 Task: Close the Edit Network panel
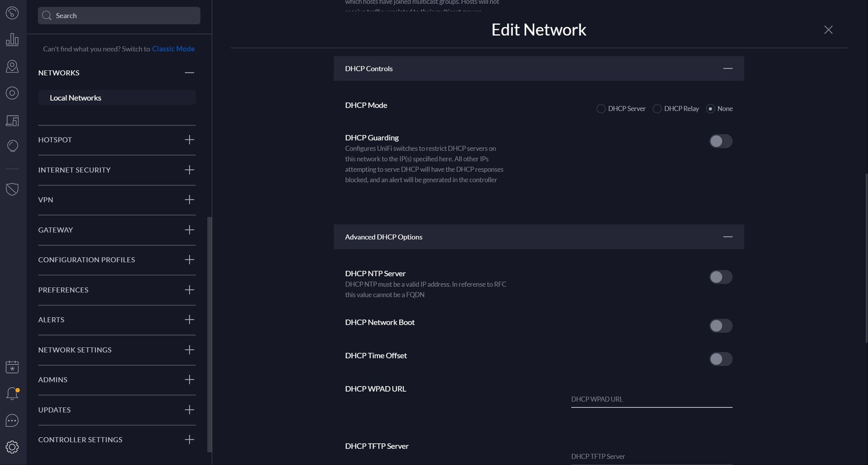click(828, 30)
